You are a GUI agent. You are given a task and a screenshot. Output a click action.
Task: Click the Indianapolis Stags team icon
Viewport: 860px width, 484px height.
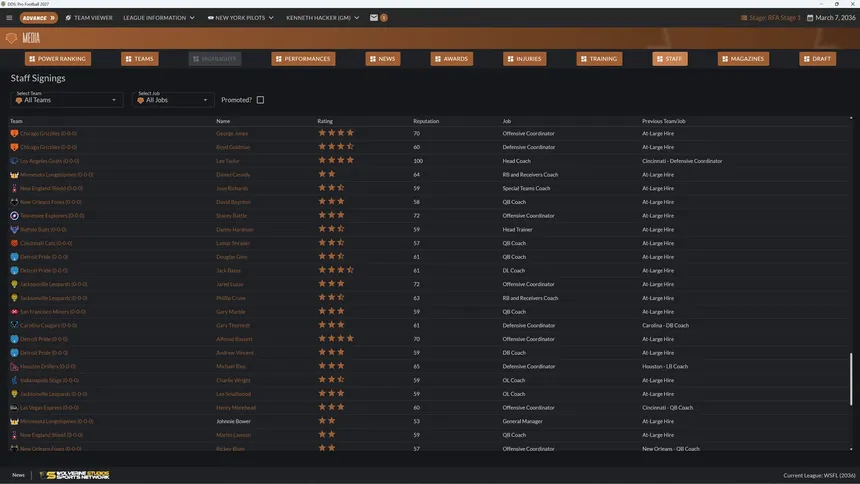tap(14, 380)
